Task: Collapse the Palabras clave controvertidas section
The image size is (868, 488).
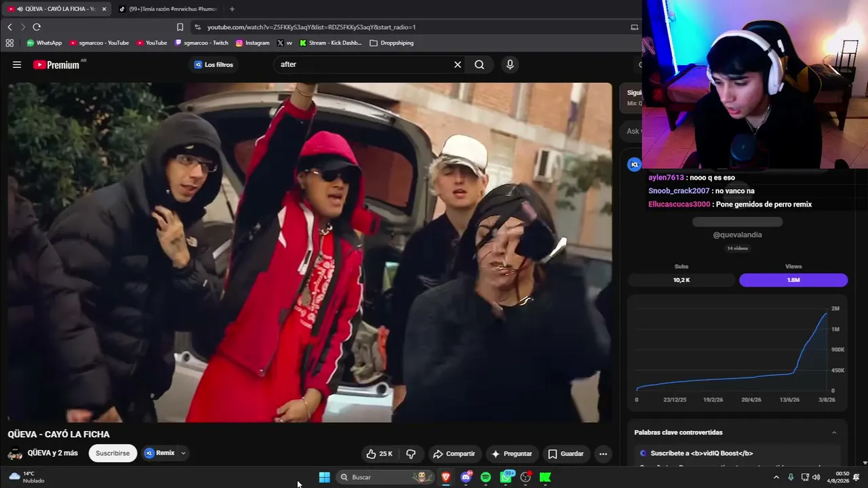Action: tap(834, 432)
